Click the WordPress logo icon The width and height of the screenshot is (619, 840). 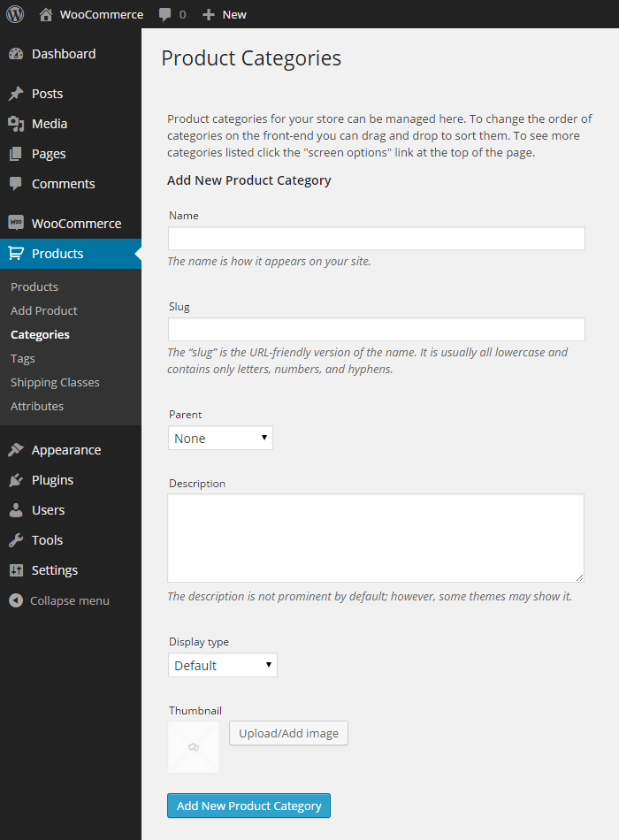coord(15,14)
